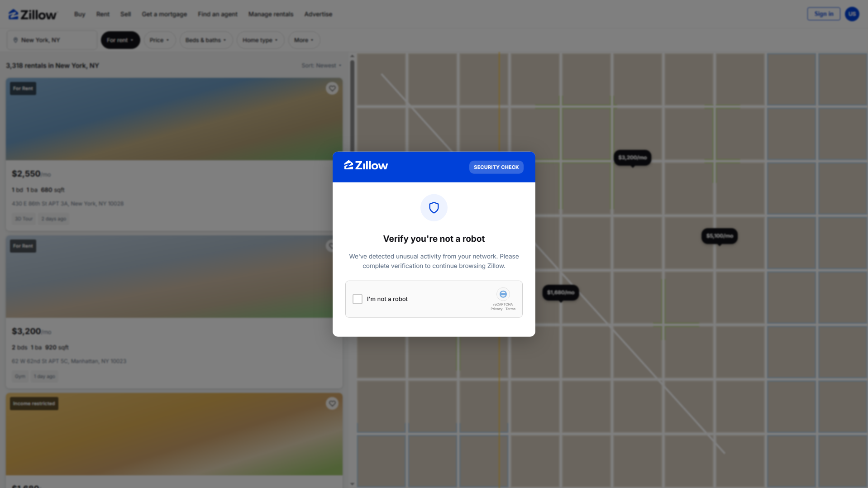This screenshot has height=488, width=868.
Task: Click the $2,550/mo price text
Action: tap(31, 174)
